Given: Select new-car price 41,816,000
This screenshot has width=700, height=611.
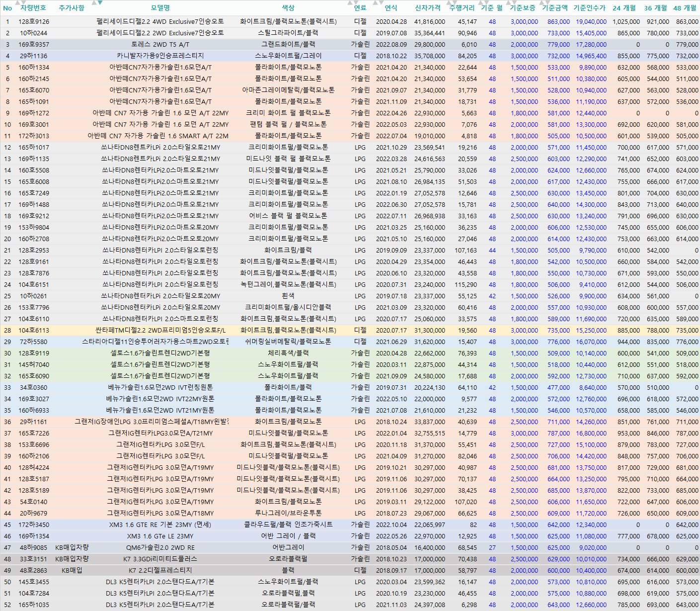Looking at the screenshot, I should tap(430, 22).
